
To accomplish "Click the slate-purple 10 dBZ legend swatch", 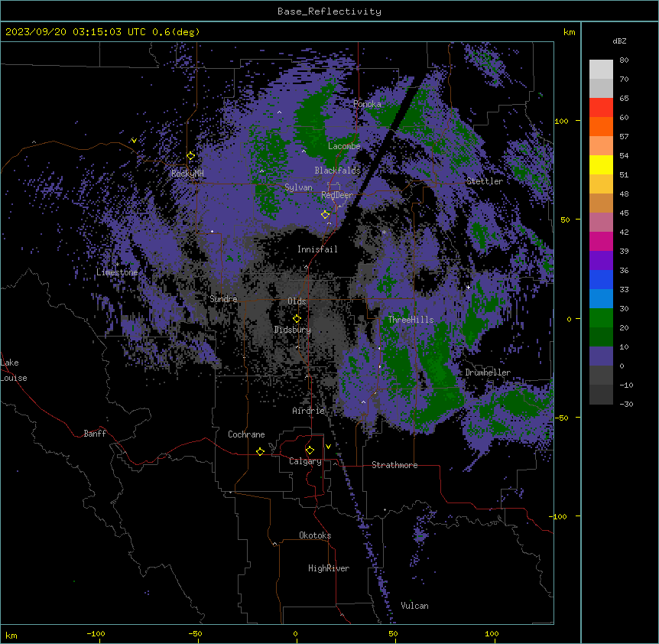I will click(601, 356).
